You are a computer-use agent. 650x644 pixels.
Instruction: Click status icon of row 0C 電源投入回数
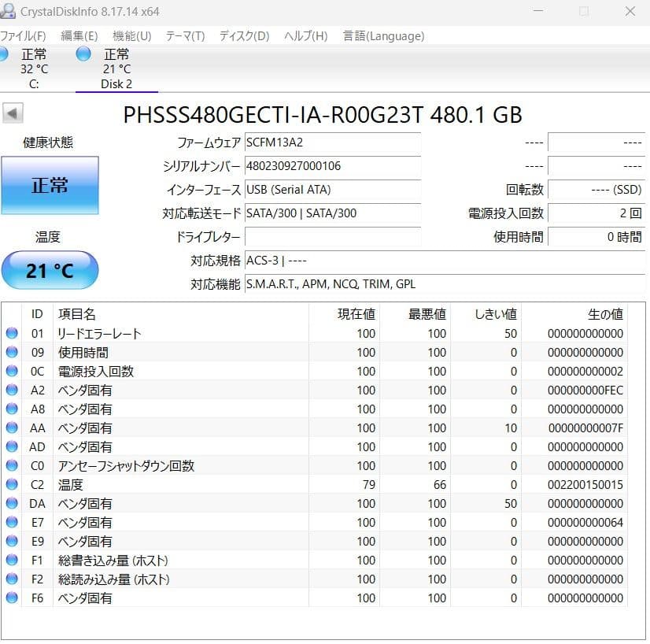pyautogui.click(x=12, y=371)
